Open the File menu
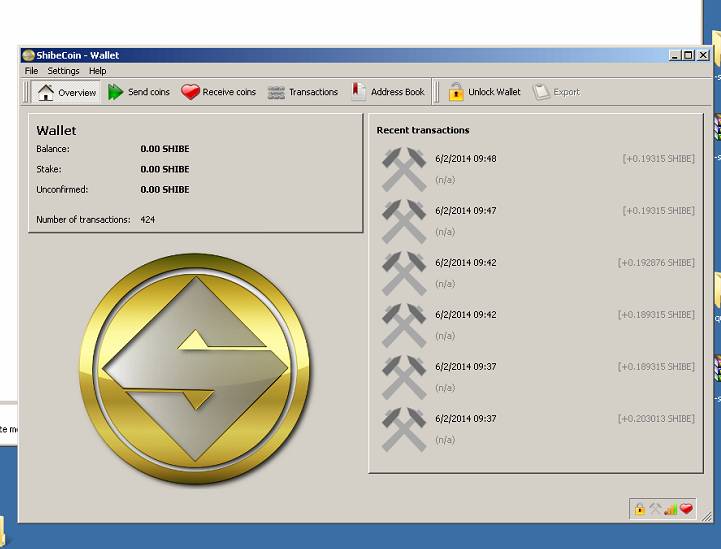721x549 pixels. [31, 71]
